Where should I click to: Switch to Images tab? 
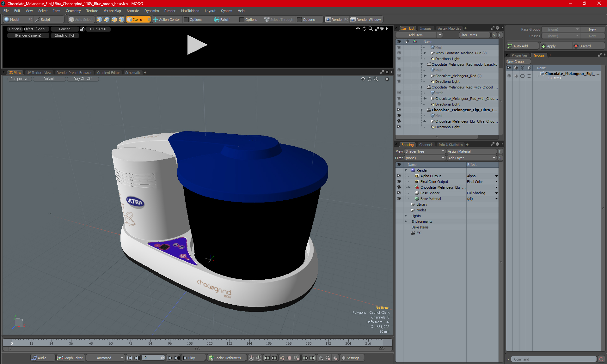[x=426, y=28]
